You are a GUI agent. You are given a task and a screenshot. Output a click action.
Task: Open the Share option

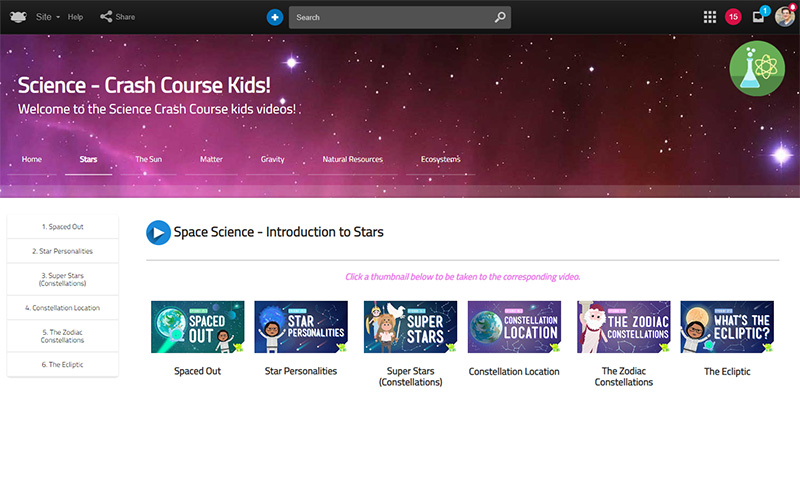point(117,17)
